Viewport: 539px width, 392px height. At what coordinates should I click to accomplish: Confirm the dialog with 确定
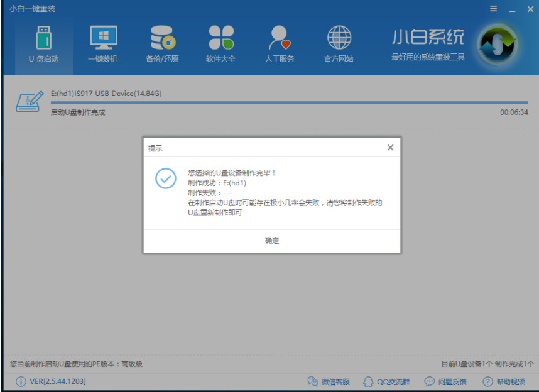[x=272, y=240]
